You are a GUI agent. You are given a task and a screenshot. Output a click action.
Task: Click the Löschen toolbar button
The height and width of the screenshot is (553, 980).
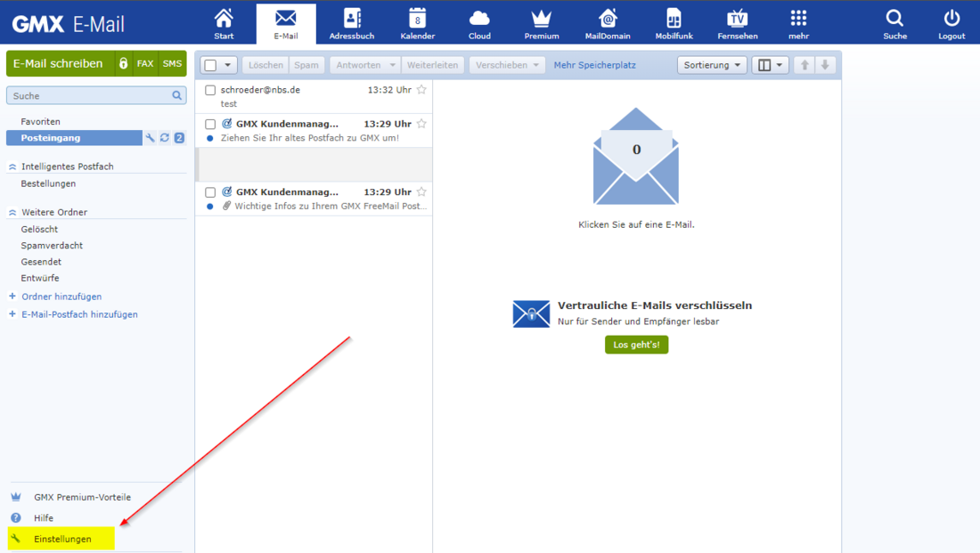point(265,65)
